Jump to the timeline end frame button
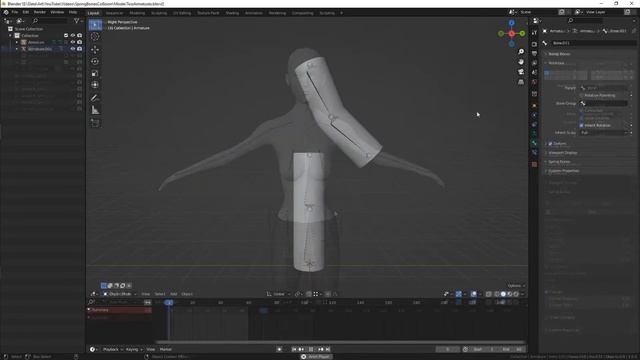The width and height of the screenshot is (640, 360). click(328, 349)
